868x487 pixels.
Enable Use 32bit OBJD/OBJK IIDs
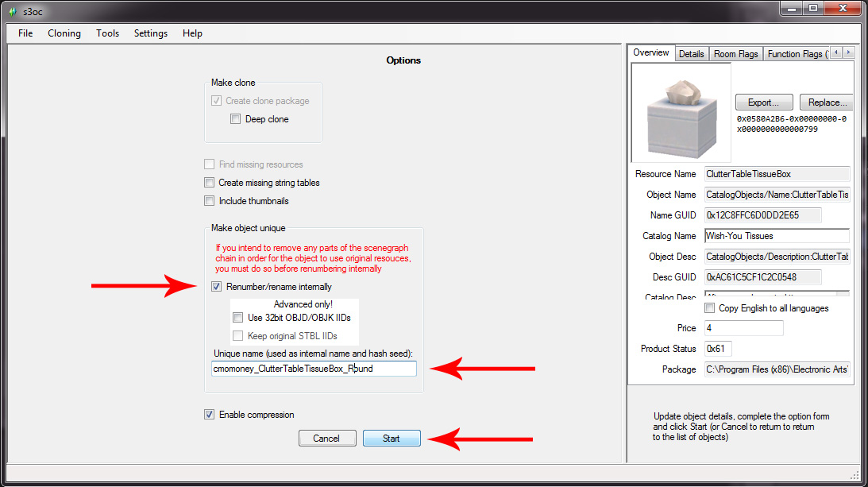coord(238,318)
